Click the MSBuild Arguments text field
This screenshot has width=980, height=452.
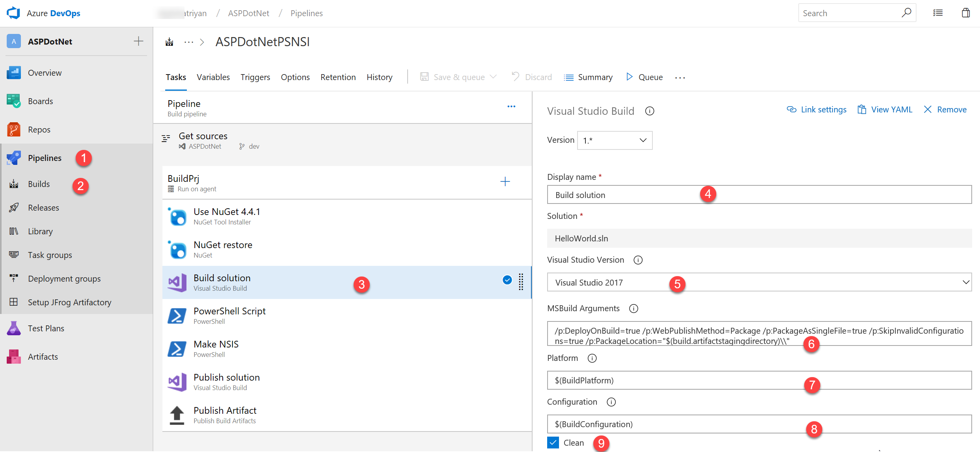click(x=759, y=334)
